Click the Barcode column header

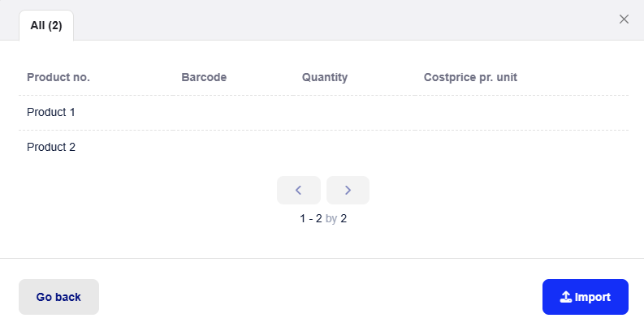204,77
